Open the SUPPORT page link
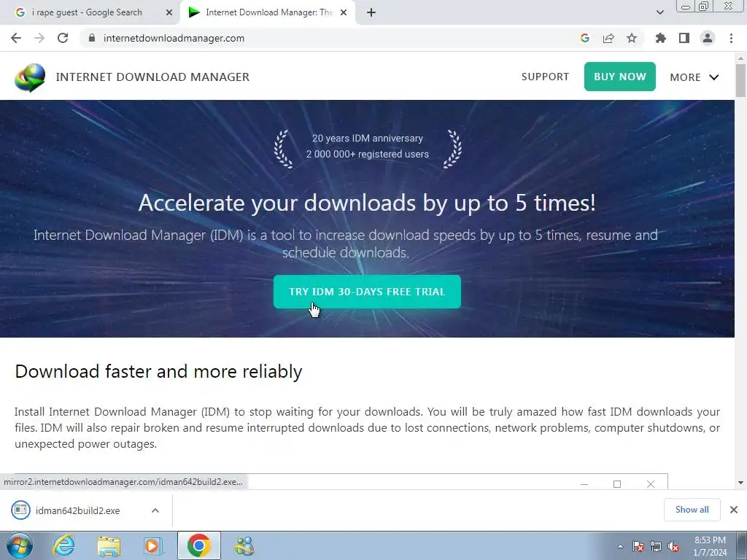747x560 pixels. [x=545, y=77]
